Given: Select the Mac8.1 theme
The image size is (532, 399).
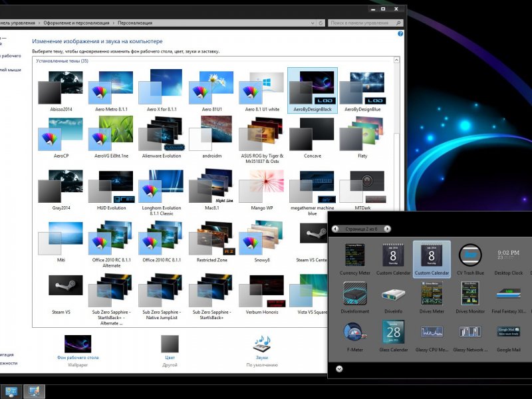Looking at the screenshot, I should pyautogui.click(x=211, y=190).
